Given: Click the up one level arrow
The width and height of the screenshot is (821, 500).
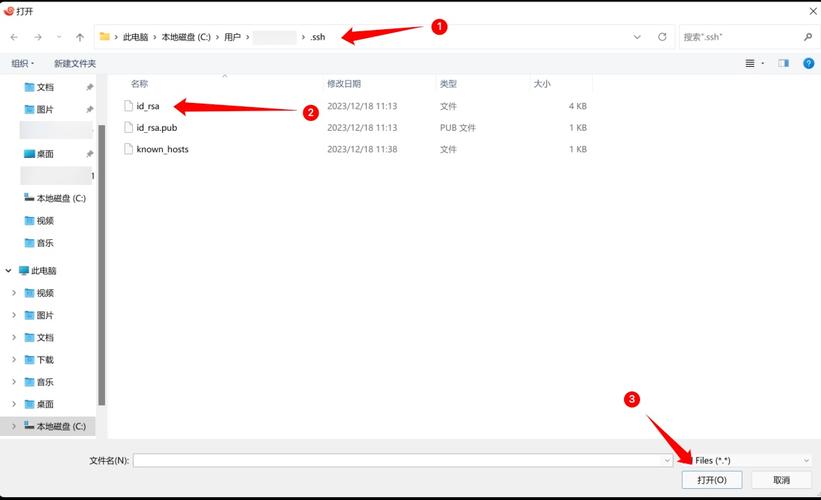Looking at the screenshot, I should tap(80, 37).
